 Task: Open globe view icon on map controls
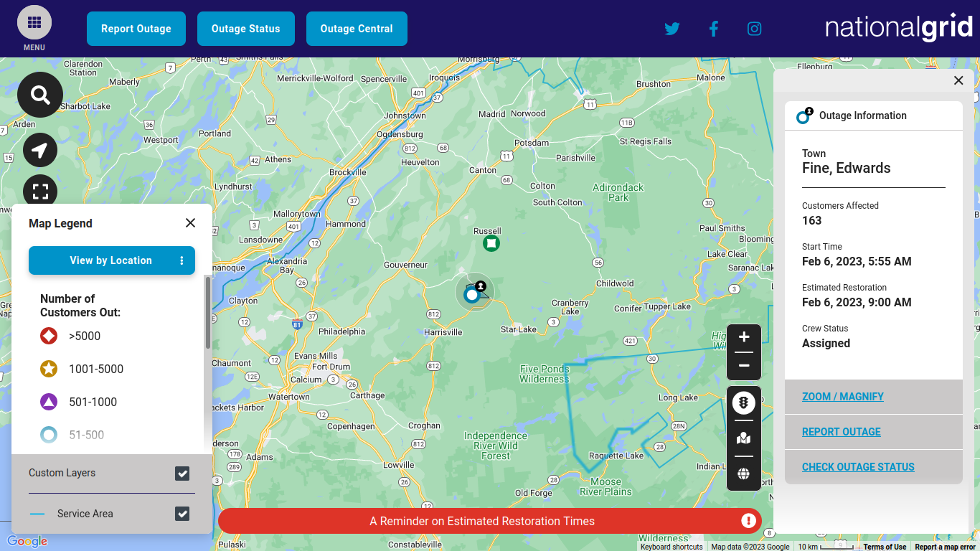coord(744,474)
